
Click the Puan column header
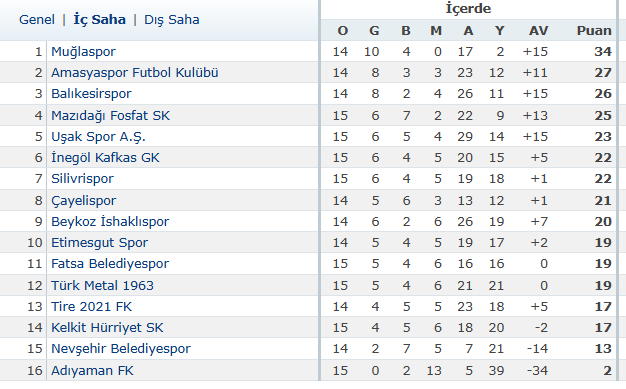(594, 31)
